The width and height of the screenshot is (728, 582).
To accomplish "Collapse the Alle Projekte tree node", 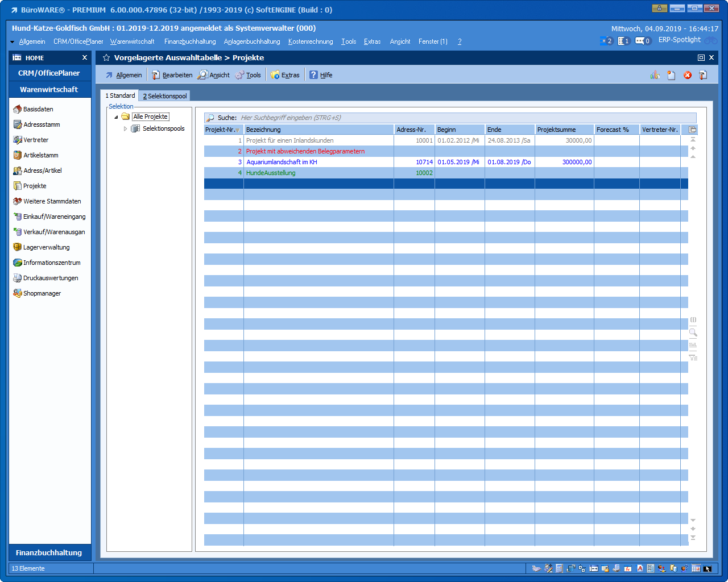I will pyautogui.click(x=116, y=117).
